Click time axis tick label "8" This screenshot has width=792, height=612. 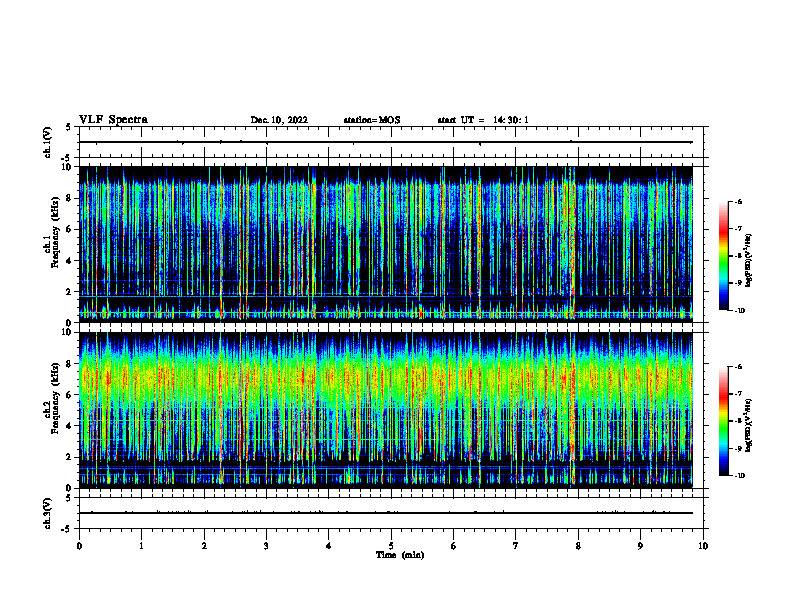tap(578, 546)
